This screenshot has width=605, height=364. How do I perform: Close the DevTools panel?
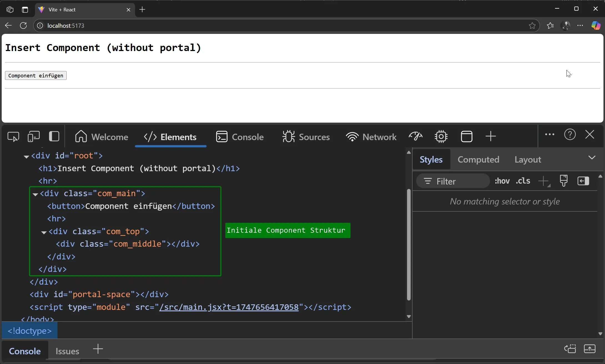pos(589,135)
